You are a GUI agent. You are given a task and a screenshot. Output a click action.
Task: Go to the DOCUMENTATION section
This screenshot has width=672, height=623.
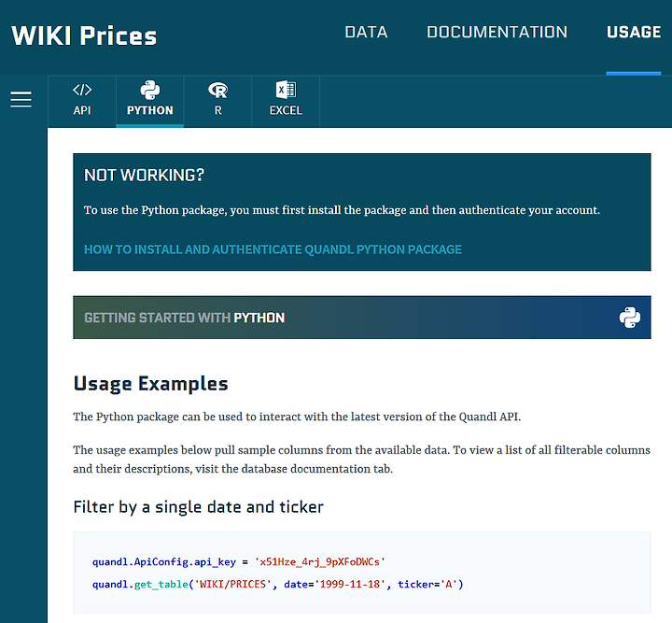coord(497,32)
